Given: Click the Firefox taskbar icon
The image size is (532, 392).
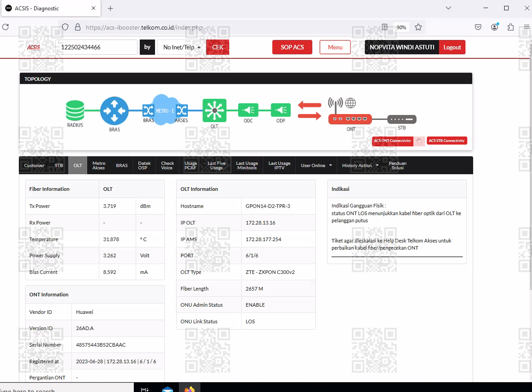Looking at the screenshot, I should (x=190, y=389).
